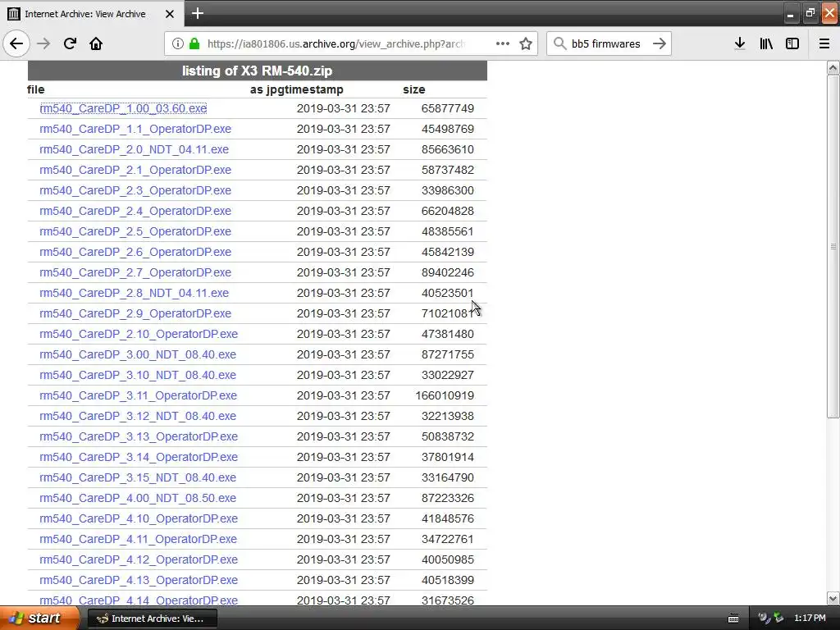
Task: Click the taskbar keyboard icon
Action: [x=733, y=619]
